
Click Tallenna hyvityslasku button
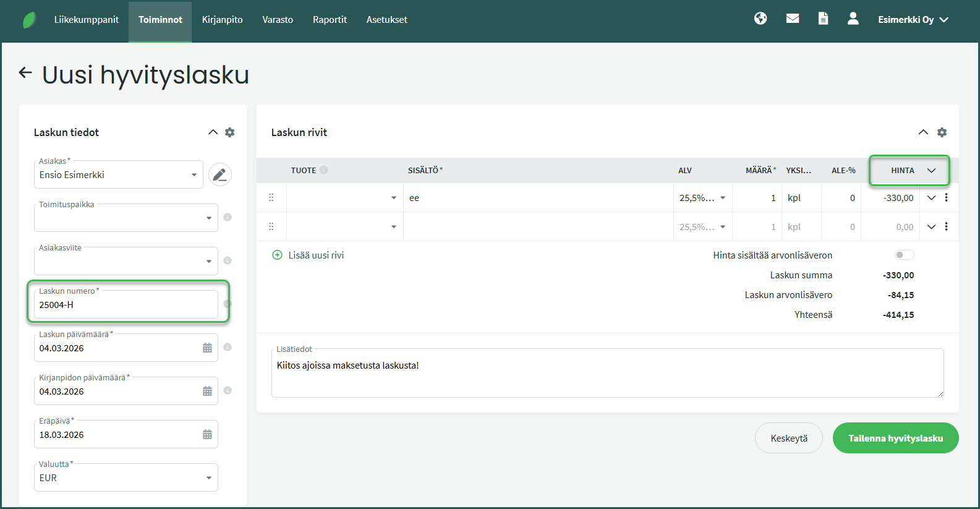[x=895, y=438]
